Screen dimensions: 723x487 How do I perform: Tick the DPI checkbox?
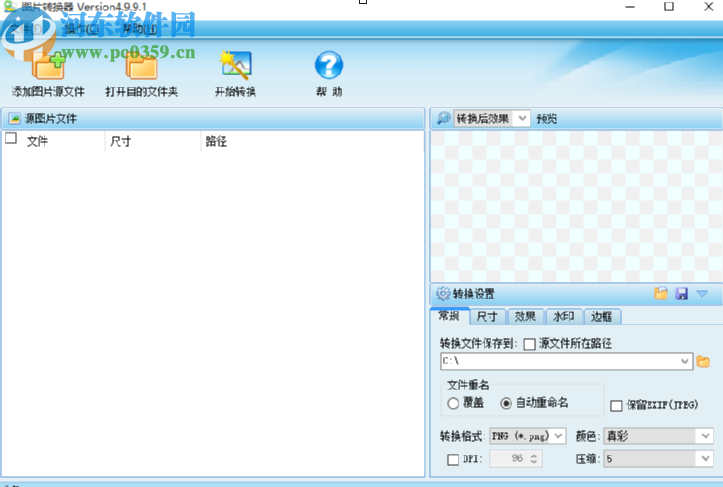coord(453,459)
